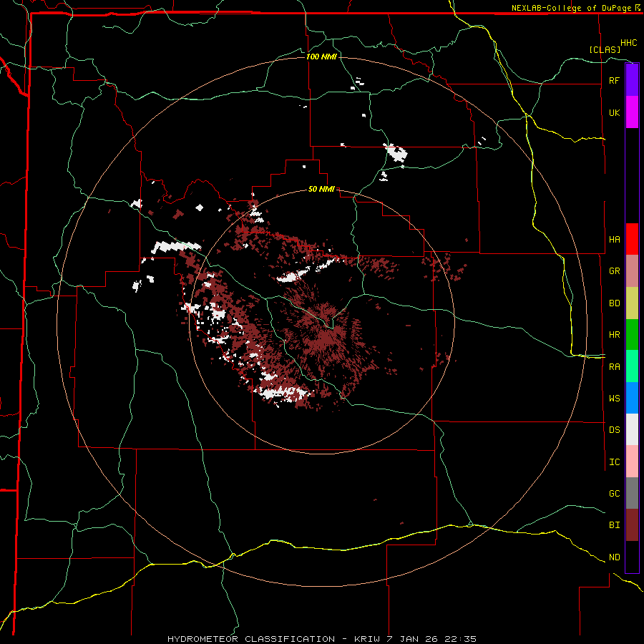The height and width of the screenshot is (644, 644).
Task: Click the ND legend label
Action: (x=614, y=557)
